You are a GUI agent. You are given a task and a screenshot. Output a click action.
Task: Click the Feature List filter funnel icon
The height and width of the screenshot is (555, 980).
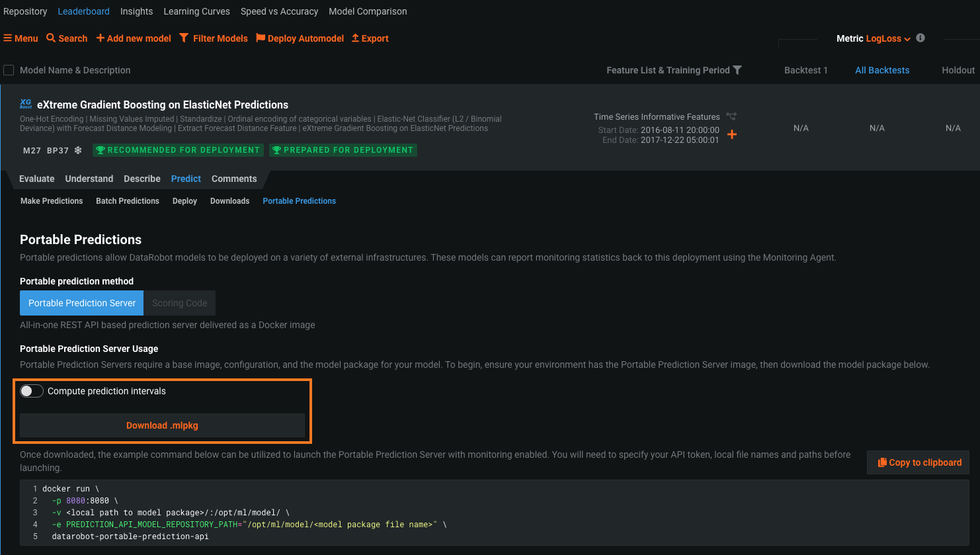pyautogui.click(x=737, y=70)
